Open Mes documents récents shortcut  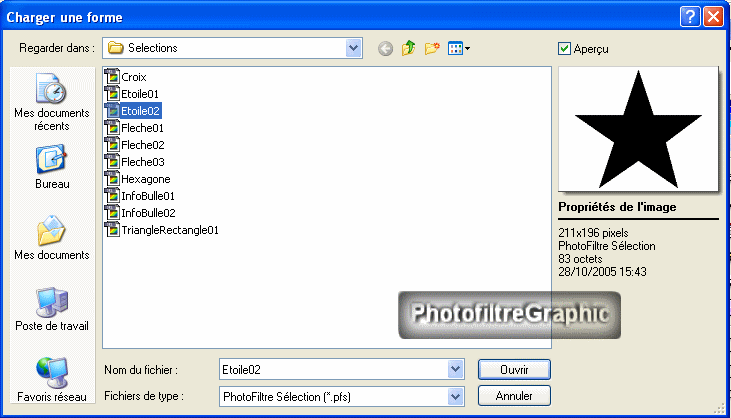coord(51,103)
